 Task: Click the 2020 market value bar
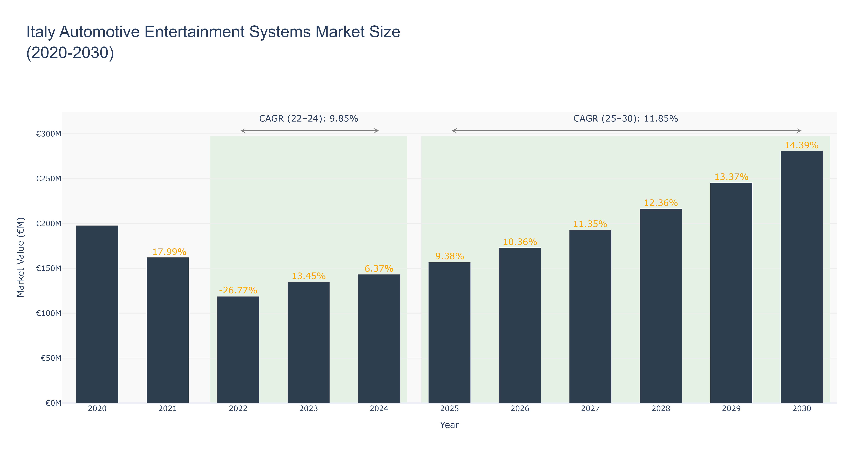(97, 314)
